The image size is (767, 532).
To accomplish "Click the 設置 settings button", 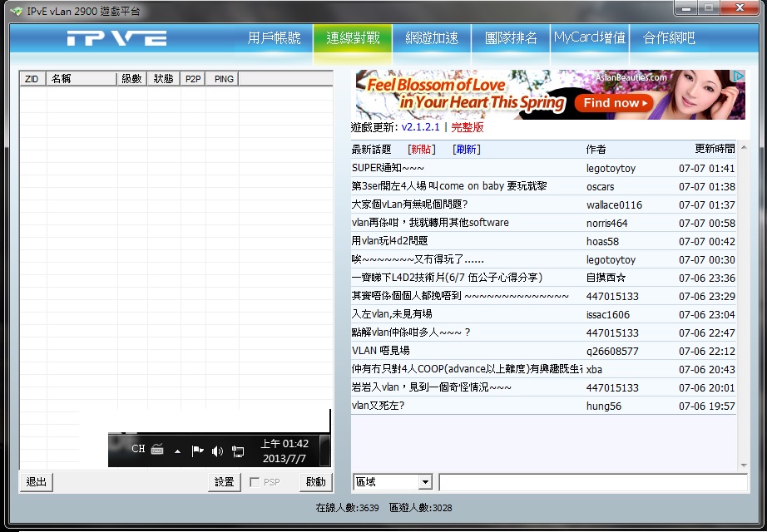I will pyautogui.click(x=225, y=482).
